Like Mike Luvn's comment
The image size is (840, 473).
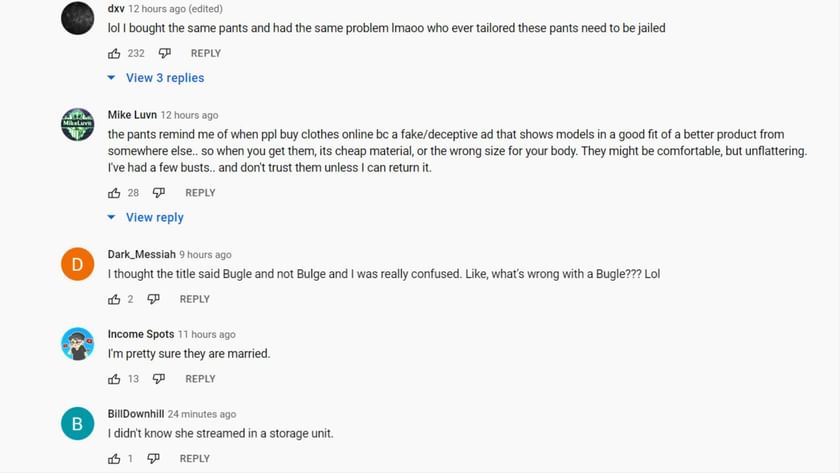[x=114, y=193]
